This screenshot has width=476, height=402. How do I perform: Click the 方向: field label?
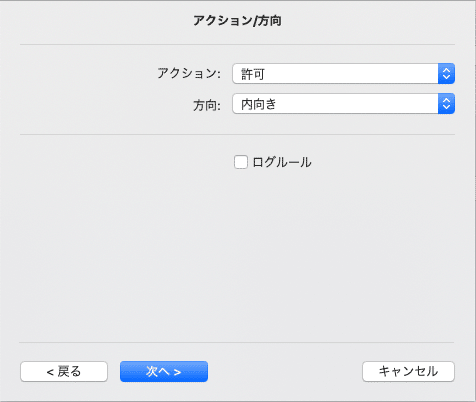coord(207,105)
